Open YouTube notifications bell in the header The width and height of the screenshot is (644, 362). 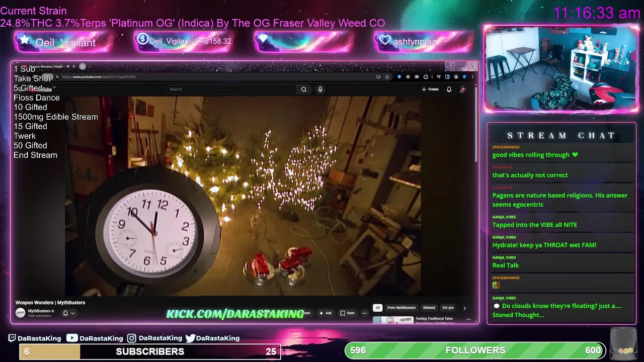tap(449, 89)
